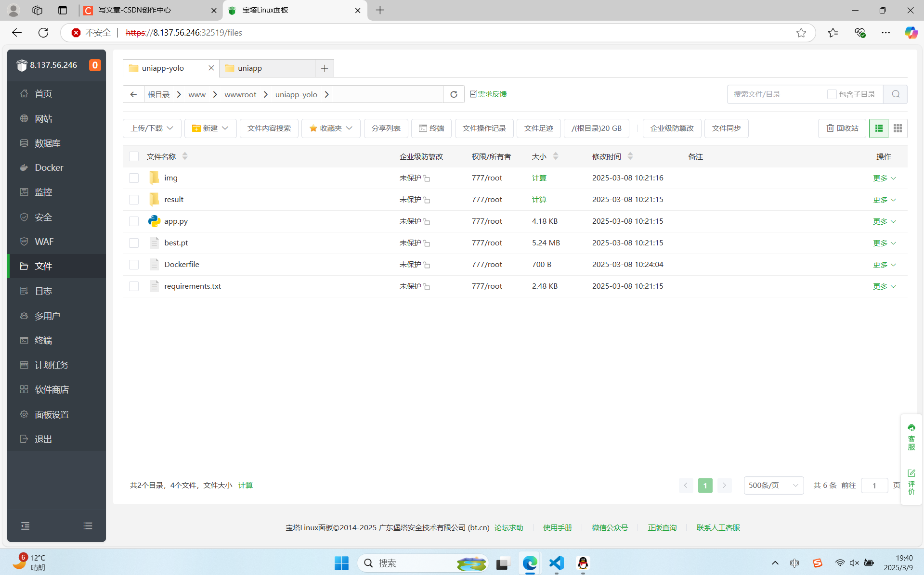Click the sidebar menu list icon
Image resolution: width=924 pixels, height=575 pixels.
click(88, 526)
